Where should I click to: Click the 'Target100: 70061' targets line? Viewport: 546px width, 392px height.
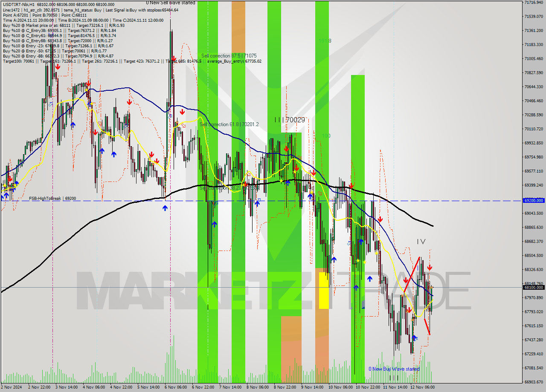(x=132, y=61)
